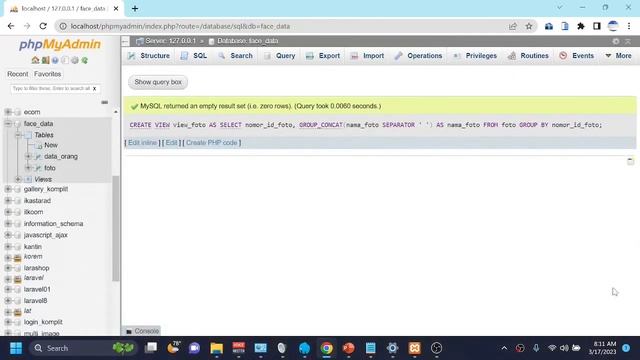This screenshot has height=360, width=640.
Task: Switch to the Recent tab in the sidebar
Action: point(18,74)
